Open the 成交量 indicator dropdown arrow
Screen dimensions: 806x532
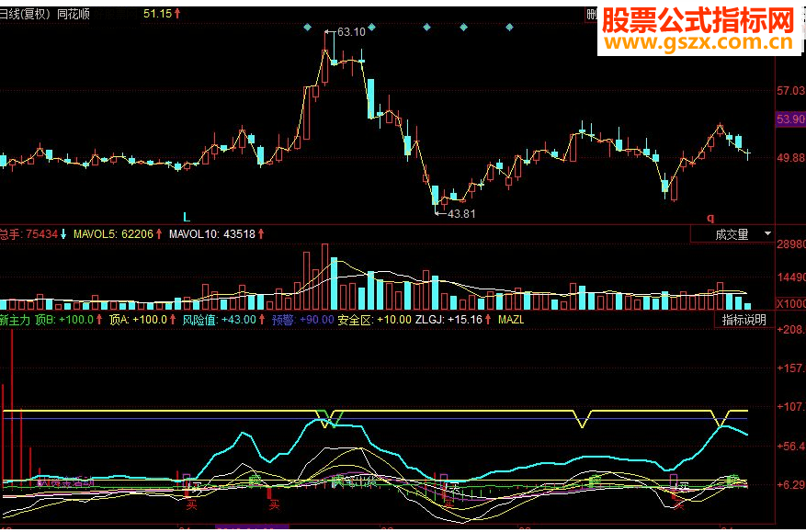[767, 234]
